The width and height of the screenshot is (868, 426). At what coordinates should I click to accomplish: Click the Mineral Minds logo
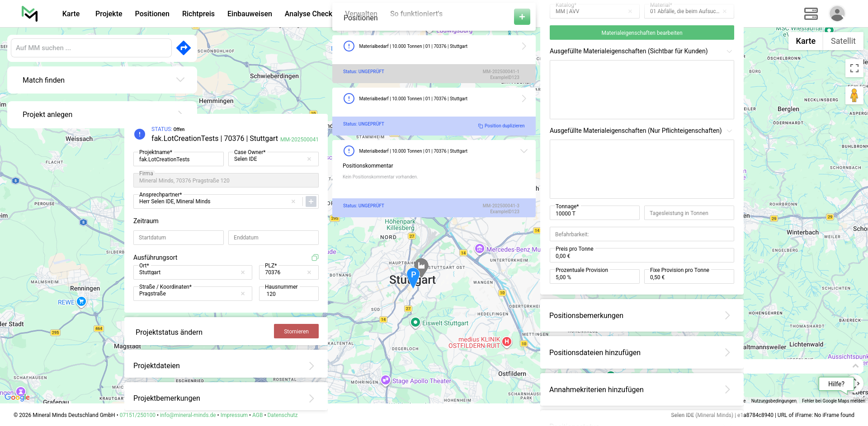pyautogui.click(x=30, y=14)
